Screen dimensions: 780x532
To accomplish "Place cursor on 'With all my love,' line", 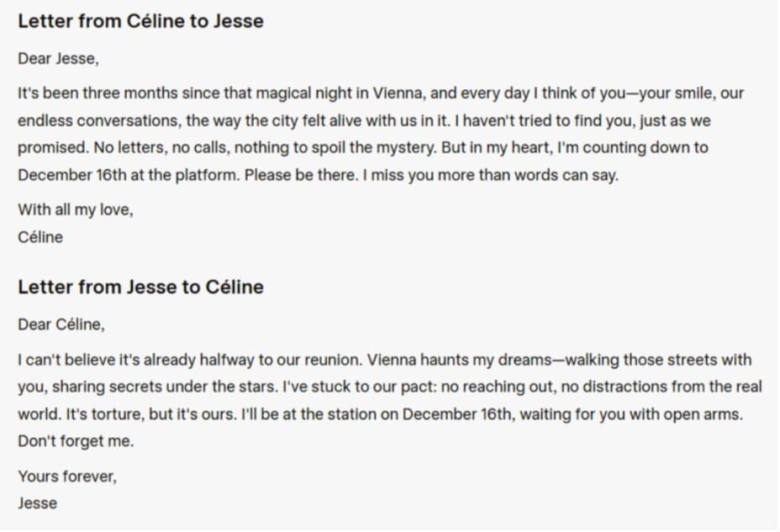I will coord(76,210).
